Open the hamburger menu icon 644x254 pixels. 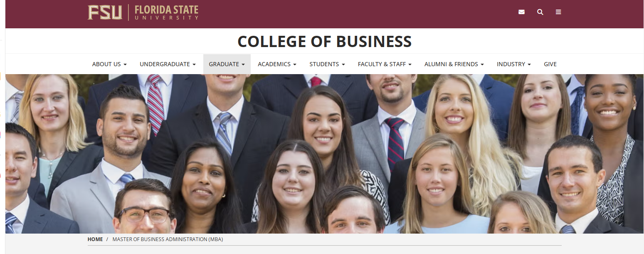(x=558, y=12)
